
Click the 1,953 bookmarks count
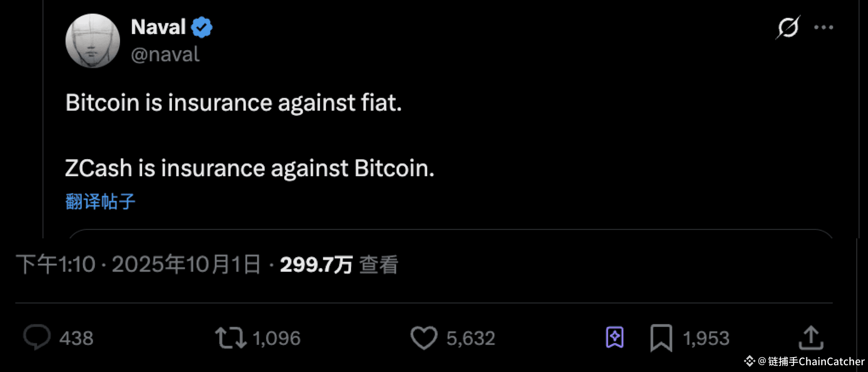(706, 338)
